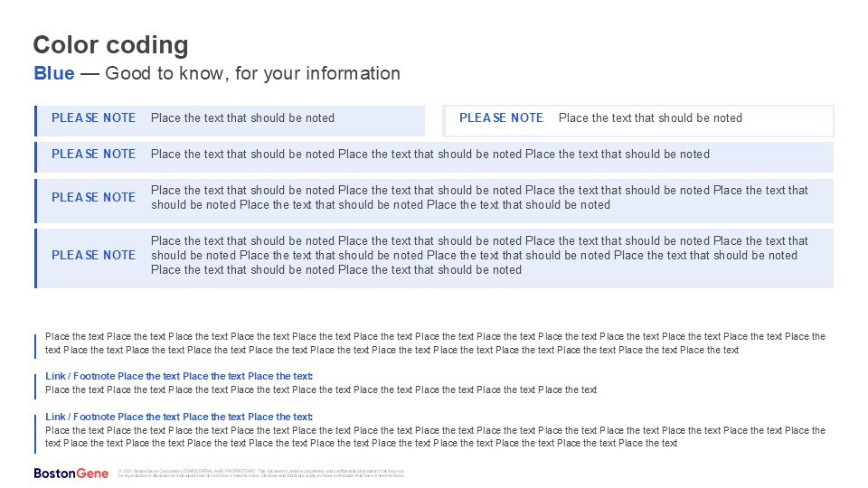Click PLEASE NOTE label of the single-line full-width note
Image resolution: width=868 pixels, height=488 pixels.
pos(93,155)
